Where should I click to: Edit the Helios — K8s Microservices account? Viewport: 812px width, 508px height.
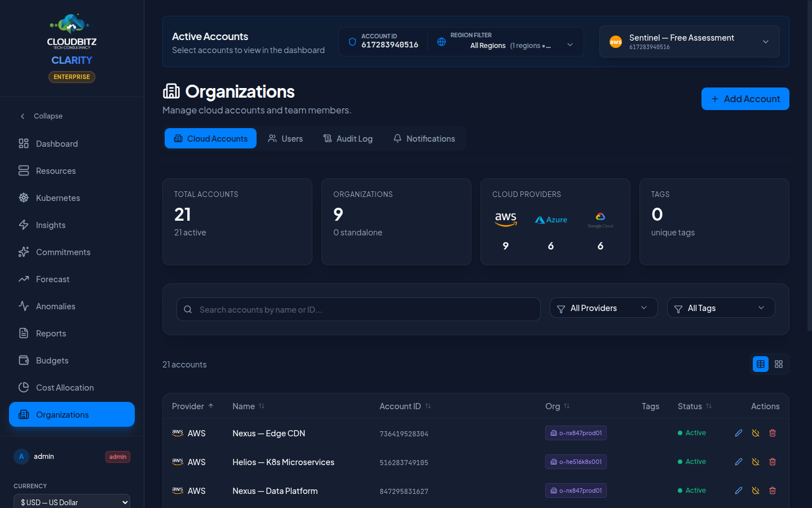[x=739, y=462]
